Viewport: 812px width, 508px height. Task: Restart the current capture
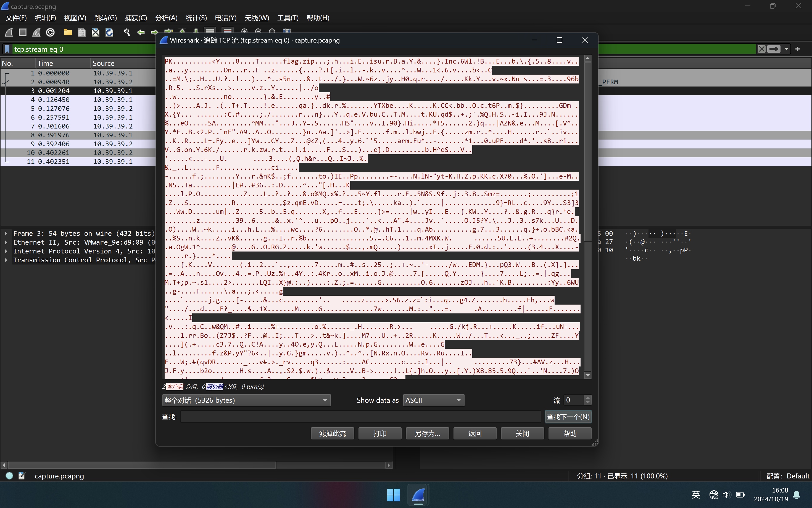pos(36,32)
